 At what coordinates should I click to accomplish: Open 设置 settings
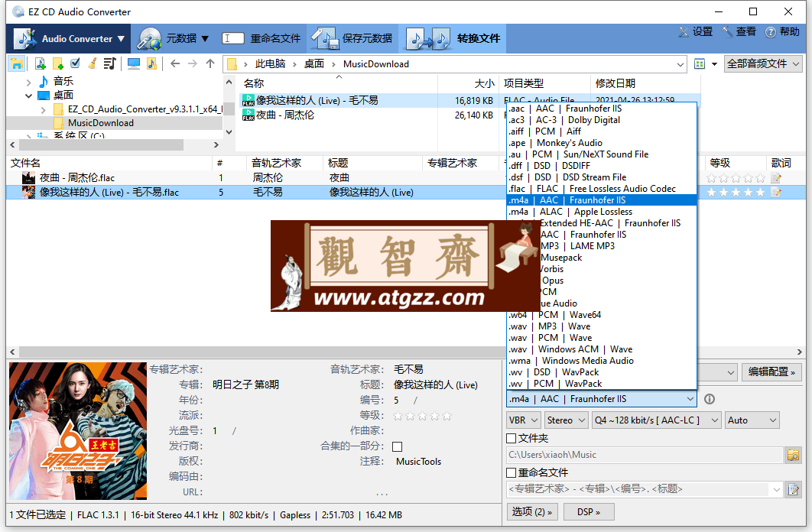click(x=696, y=32)
